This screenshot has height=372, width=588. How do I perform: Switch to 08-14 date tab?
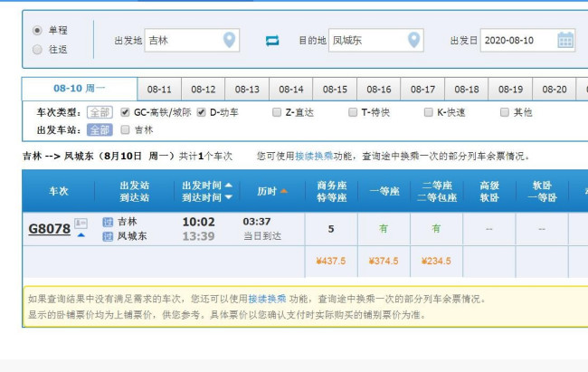point(291,90)
